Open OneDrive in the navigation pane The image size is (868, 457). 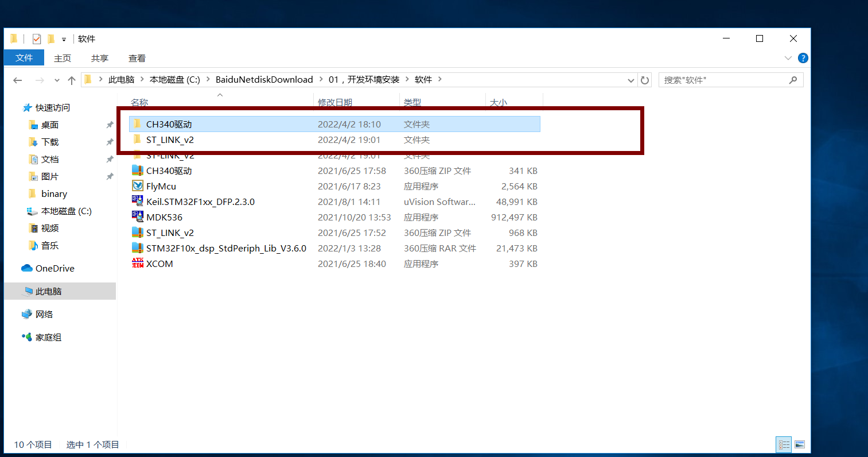pos(55,268)
